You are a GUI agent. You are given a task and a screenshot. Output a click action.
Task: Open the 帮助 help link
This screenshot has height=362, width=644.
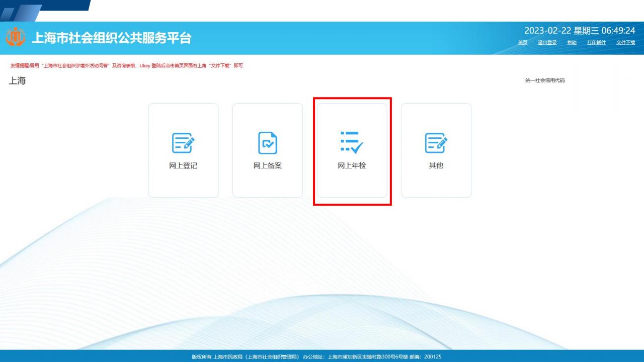(x=572, y=43)
